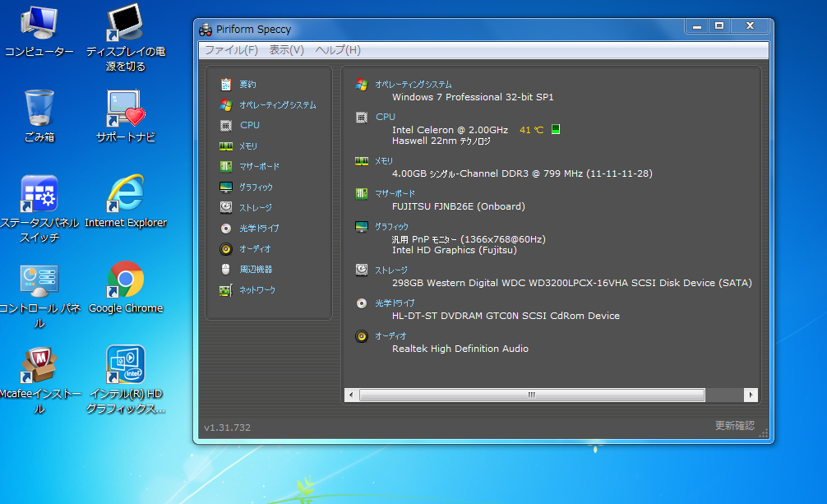This screenshot has height=504, width=827.
Task: Click the memory stick icon in summary pane
Action: 361,161
